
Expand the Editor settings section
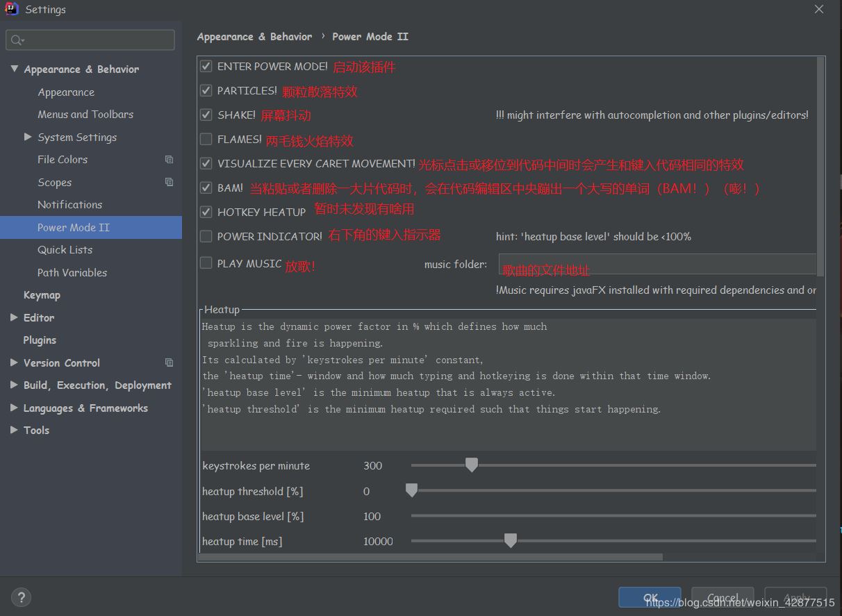14,317
